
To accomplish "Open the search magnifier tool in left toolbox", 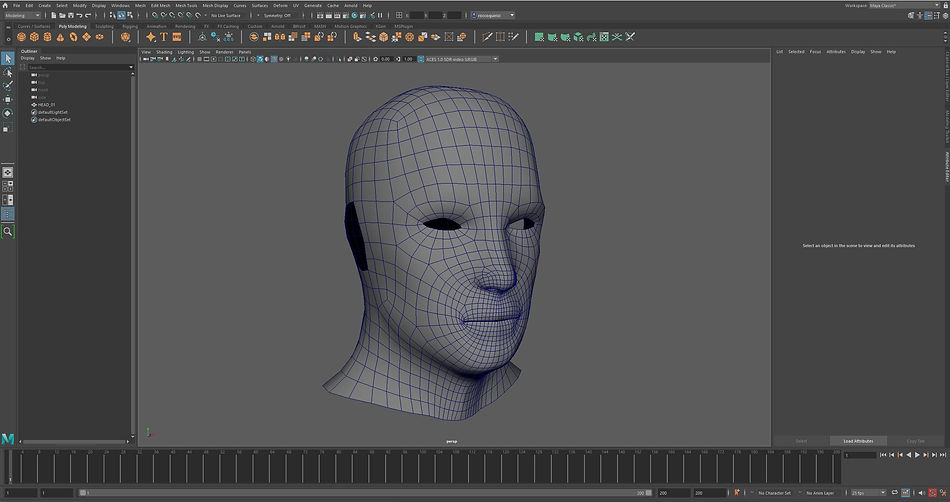I will pyautogui.click(x=7, y=231).
